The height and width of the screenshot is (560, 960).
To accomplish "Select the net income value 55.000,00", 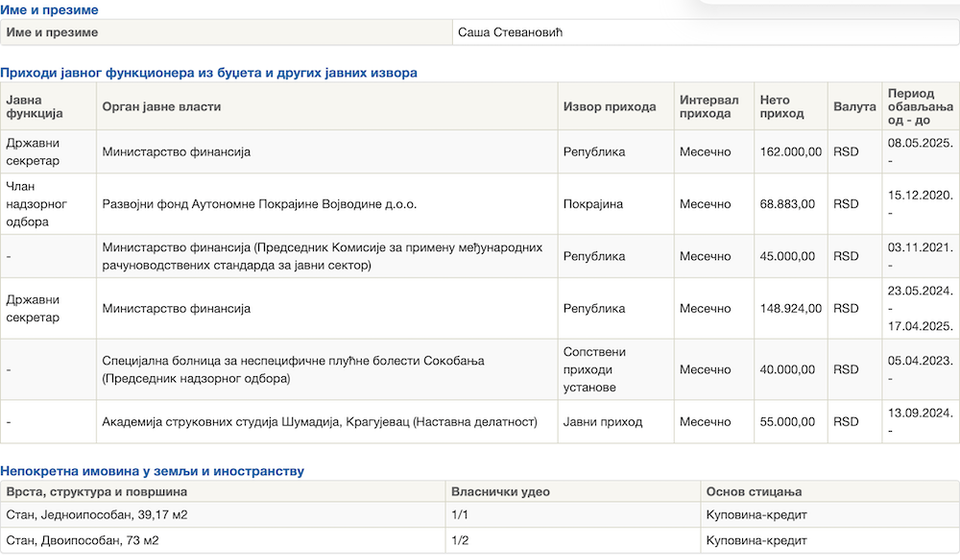I will pyautogui.click(x=787, y=422).
